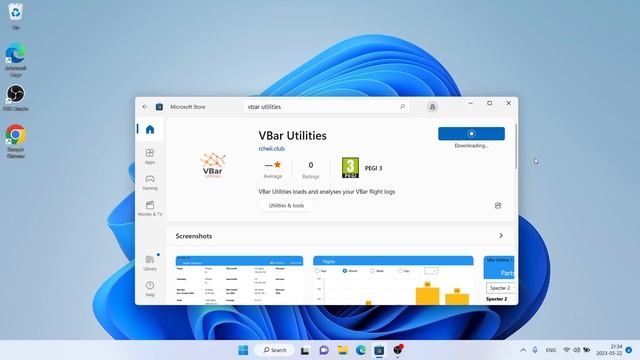Click the taskbar Search box
Screen dimensions: 640x360
(274, 350)
